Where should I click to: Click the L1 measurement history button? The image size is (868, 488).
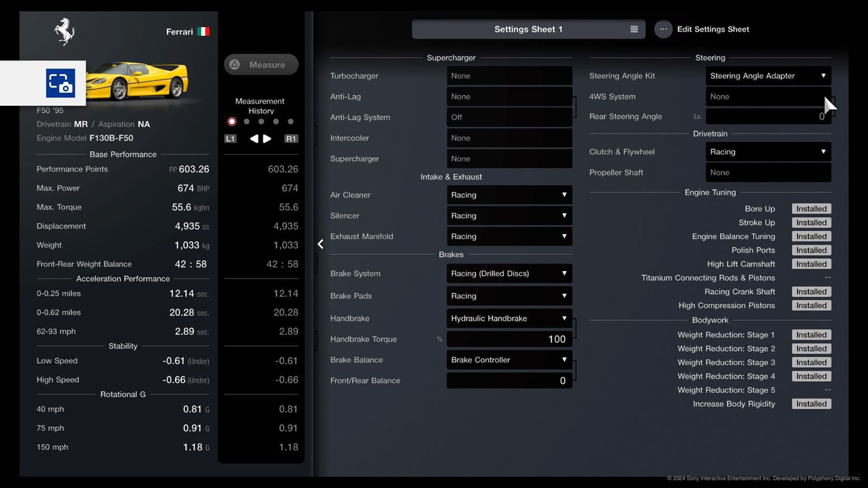pyautogui.click(x=231, y=139)
